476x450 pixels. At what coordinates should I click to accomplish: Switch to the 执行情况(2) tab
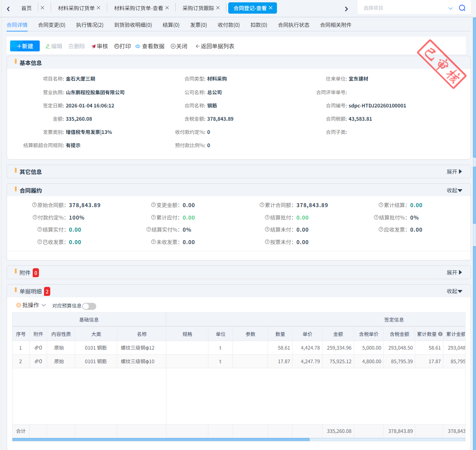pos(90,25)
